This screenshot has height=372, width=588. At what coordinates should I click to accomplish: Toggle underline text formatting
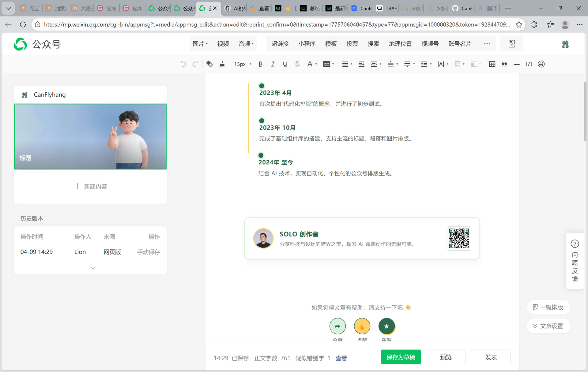(x=285, y=64)
